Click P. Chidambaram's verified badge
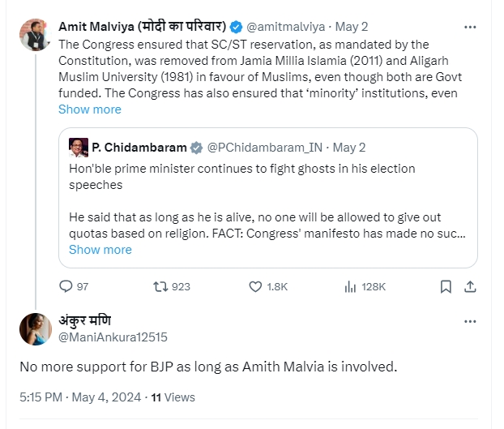The width and height of the screenshot is (504, 429). click(196, 148)
